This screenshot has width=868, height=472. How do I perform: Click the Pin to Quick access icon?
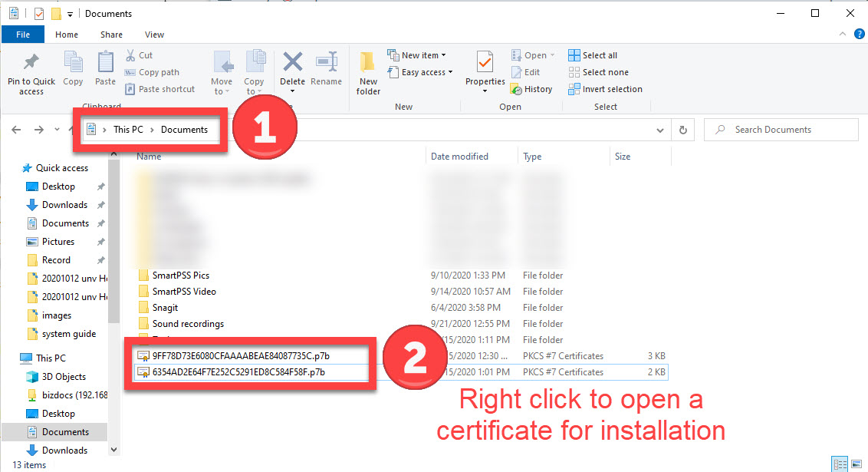31,63
